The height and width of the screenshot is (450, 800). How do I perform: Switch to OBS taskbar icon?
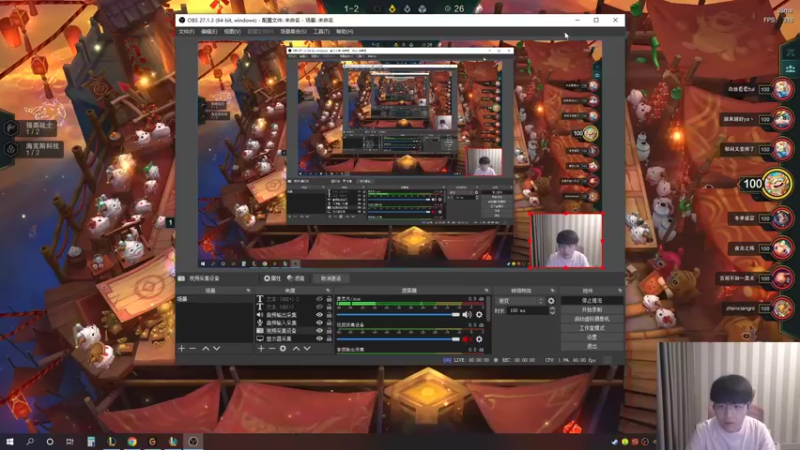193,441
